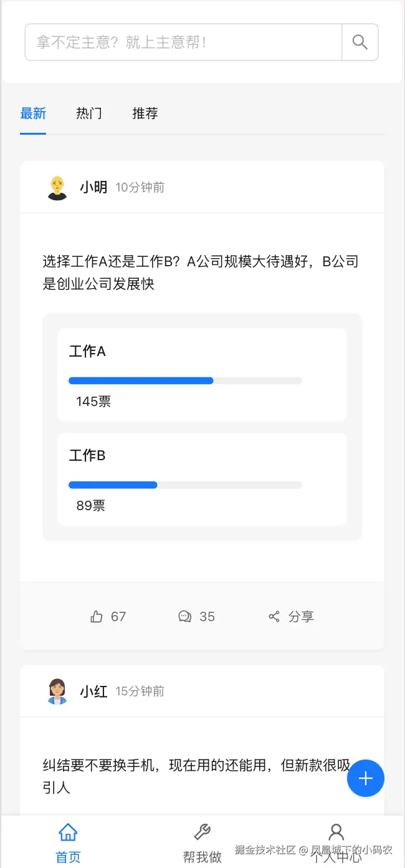Tap the thumbs-up like icon
Screen dimensions: 405x868
(97, 617)
